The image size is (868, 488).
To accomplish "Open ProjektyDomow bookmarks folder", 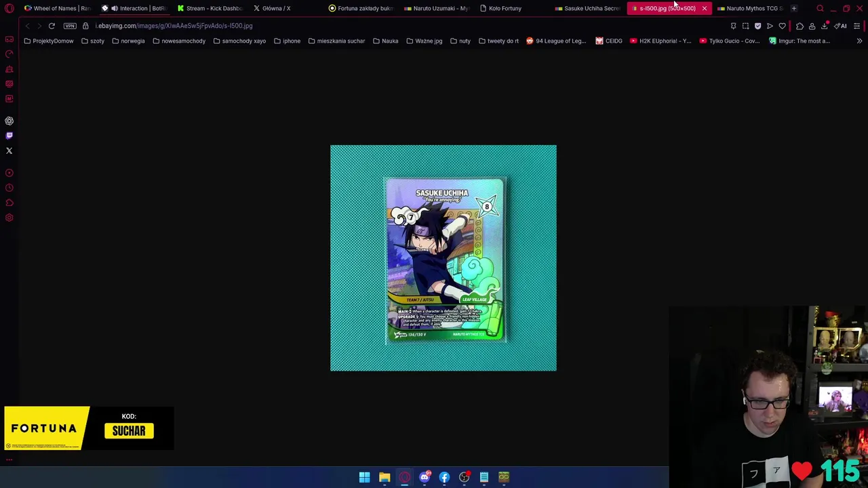I will (x=49, y=41).
